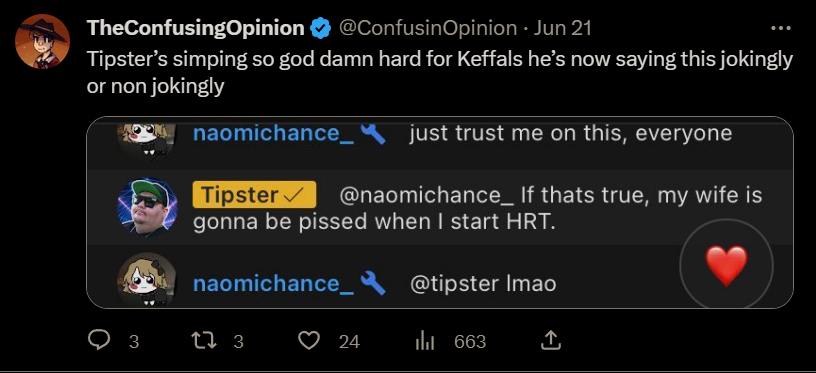Open the three-dot more options menu
Image resolution: width=816 pixels, height=373 pixels.
pos(781,29)
